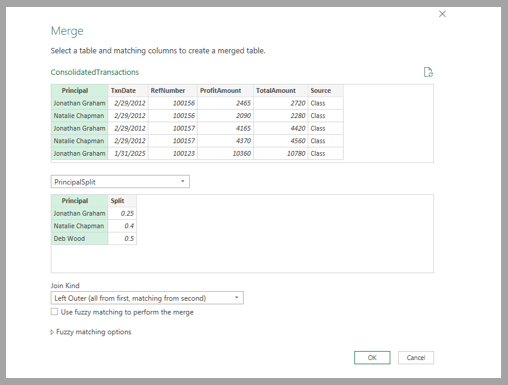
Task: Click the 4165 ProfitAmount cell
Action: (225, 128)
